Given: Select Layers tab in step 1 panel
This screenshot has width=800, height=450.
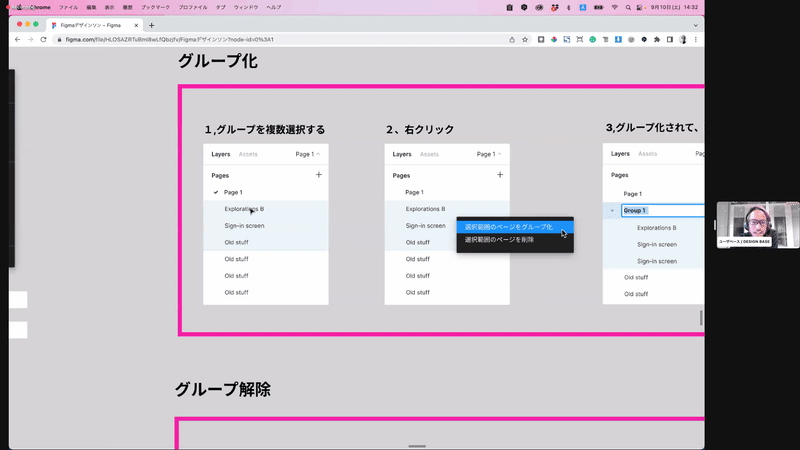Looking at the screenshot, I should 220,154.
